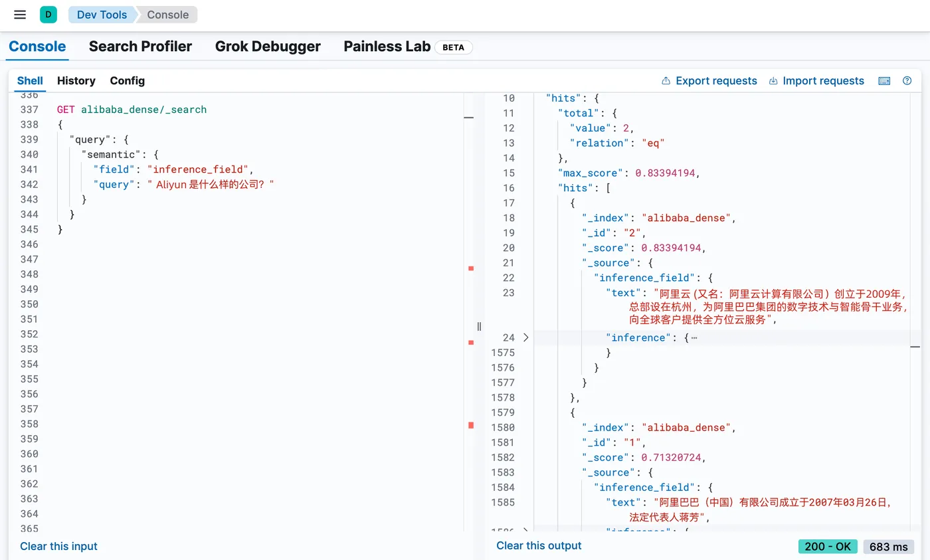
Task: Open the Search Profiler tab
Action: [140, 47]
